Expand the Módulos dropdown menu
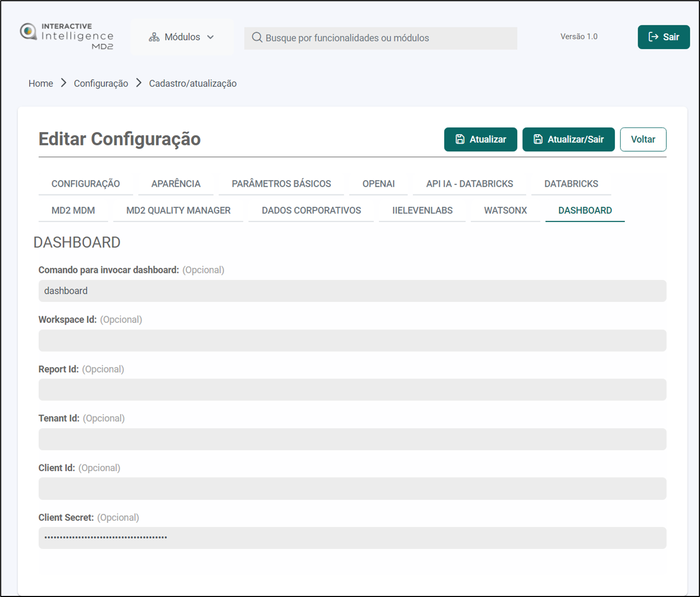Viewport: 700px width, 597px height. pos(182,37)
